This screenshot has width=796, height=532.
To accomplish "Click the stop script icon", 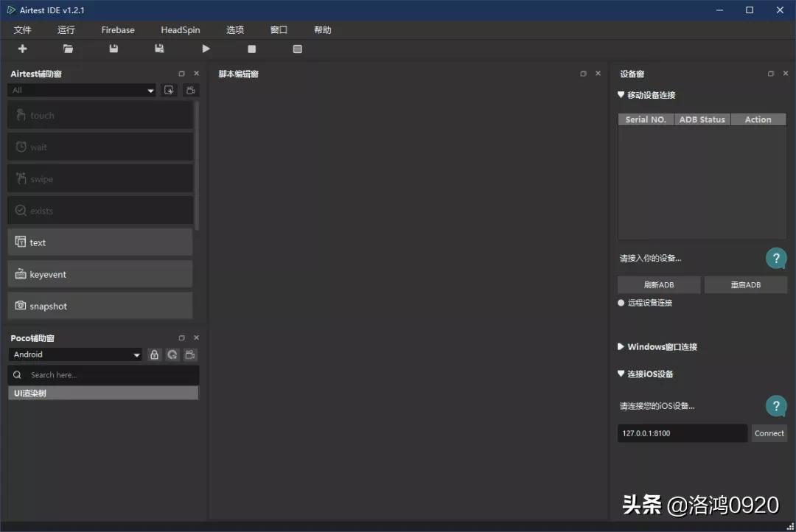I will (251, 49).
